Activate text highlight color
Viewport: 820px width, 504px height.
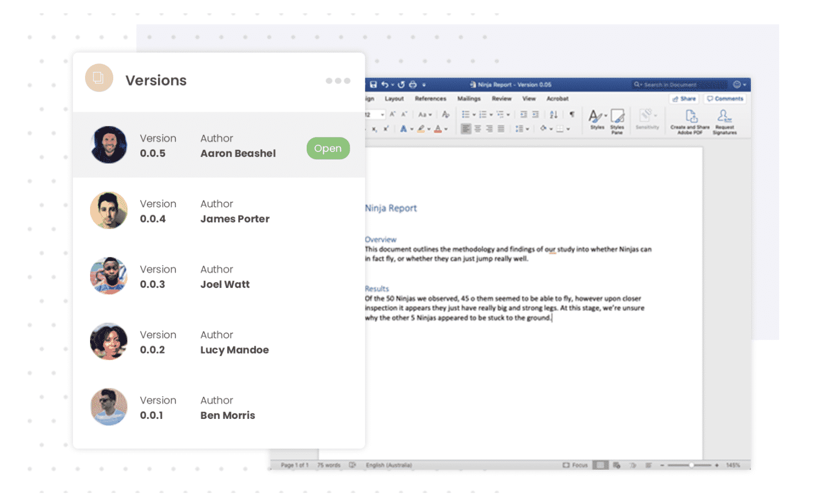click(422, 128)
